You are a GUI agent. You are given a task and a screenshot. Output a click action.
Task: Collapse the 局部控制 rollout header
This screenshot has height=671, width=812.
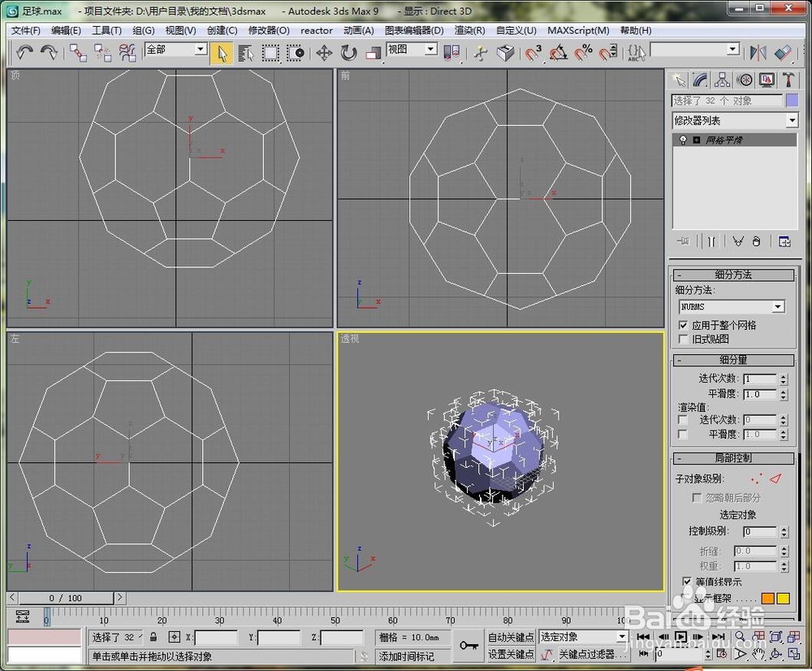click(x=733, y=458)
